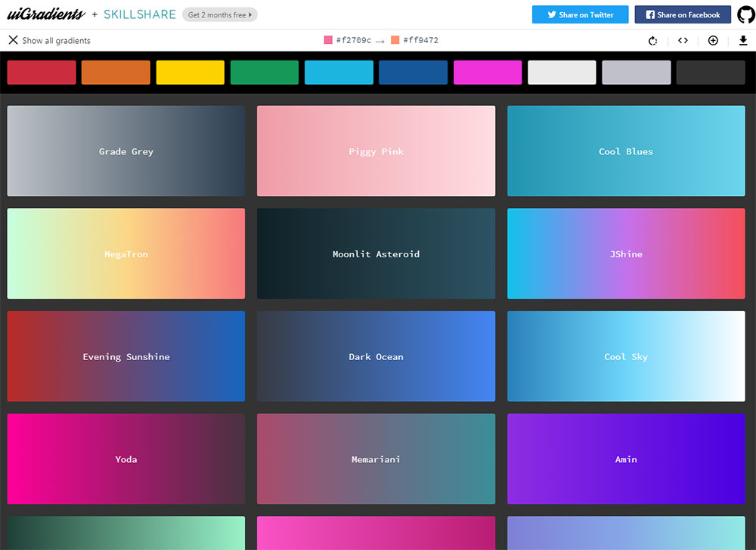Filter by the green color swatch
This screenshot has height=550, width=756.
(x=265, y=73)
